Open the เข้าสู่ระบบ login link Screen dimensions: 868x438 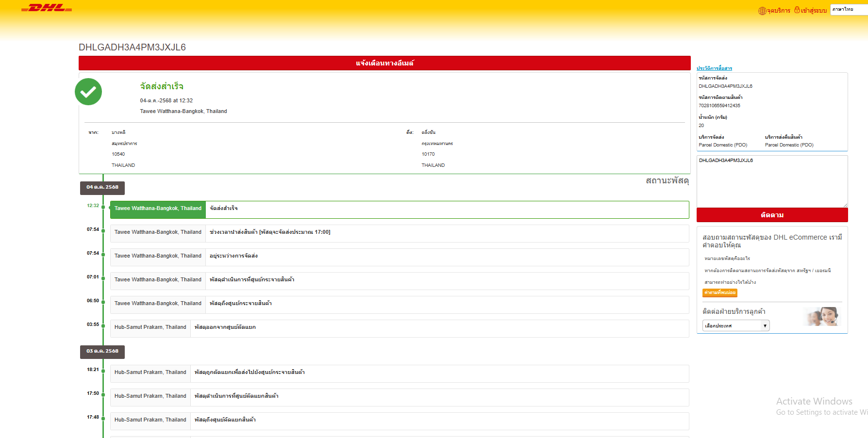pyautogui.click(x=814, y=10)
